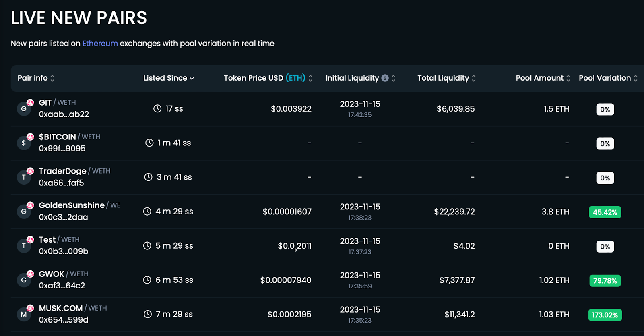This screenshot has width=644, height=336.
Task: Click contract address 0xaf3...64c2
Action: (x=62, y=286)
